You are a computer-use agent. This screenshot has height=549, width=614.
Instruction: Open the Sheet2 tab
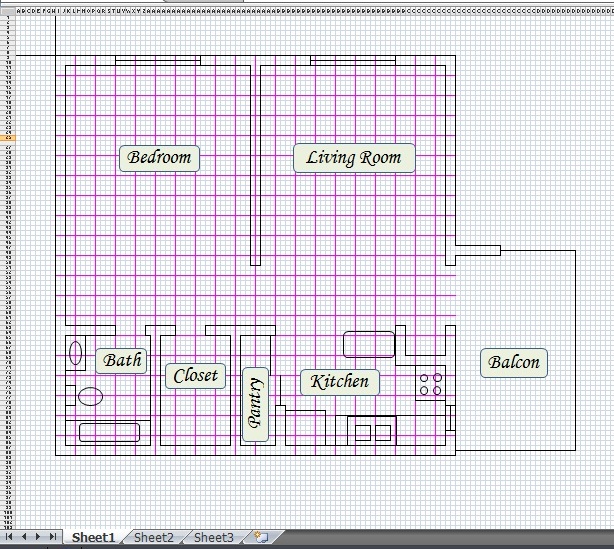154,537
